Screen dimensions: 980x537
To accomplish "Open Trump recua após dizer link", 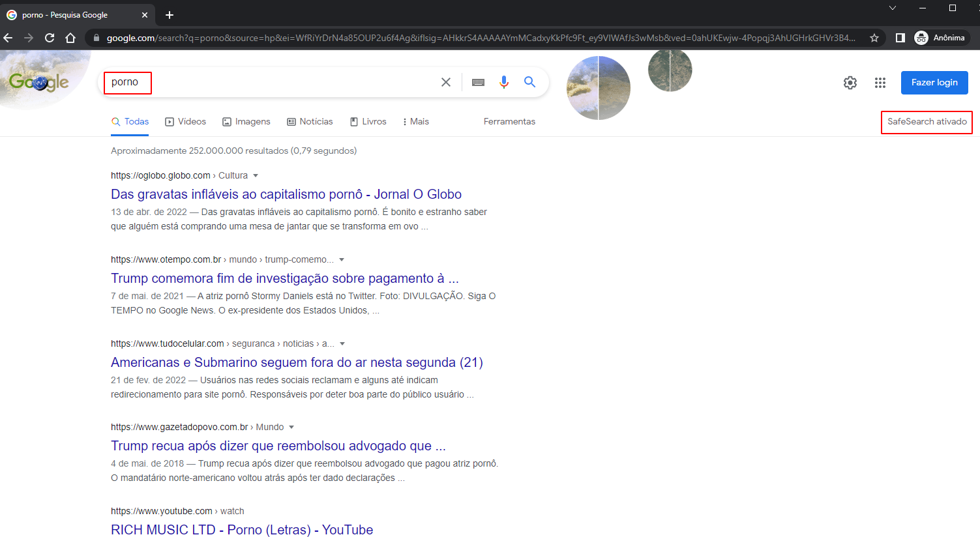I will click(278, 446).
